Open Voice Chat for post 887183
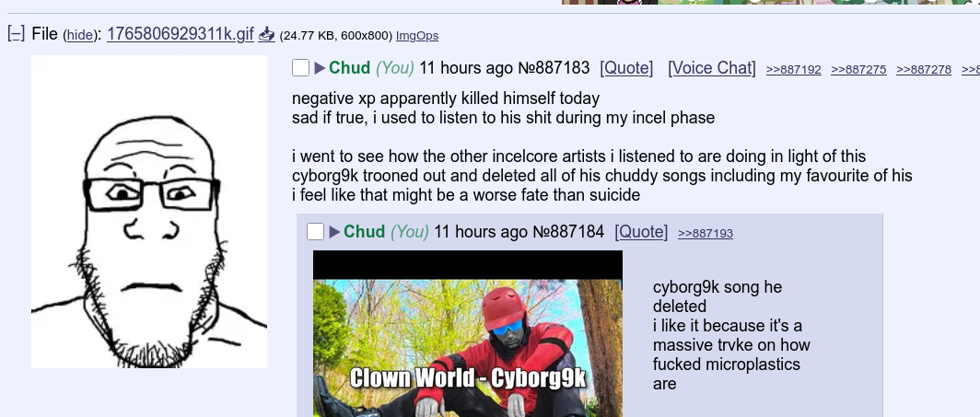 click(712, 67)
